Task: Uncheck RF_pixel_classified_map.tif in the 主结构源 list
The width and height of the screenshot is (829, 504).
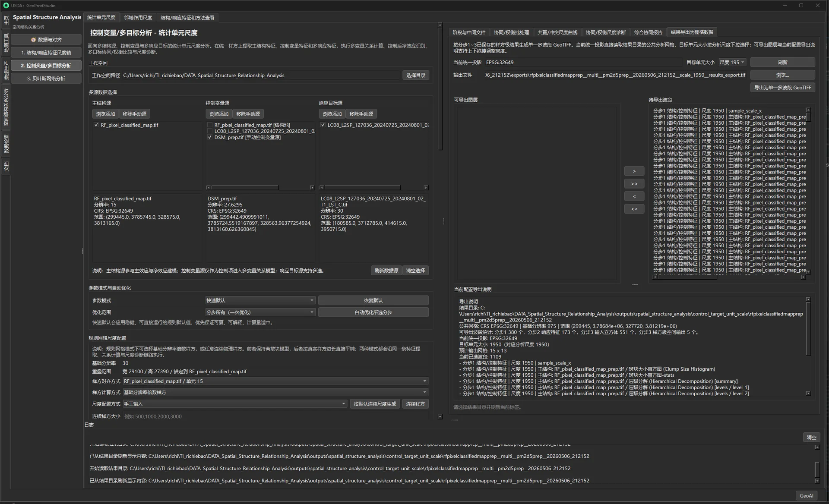Action: (96, 125)
